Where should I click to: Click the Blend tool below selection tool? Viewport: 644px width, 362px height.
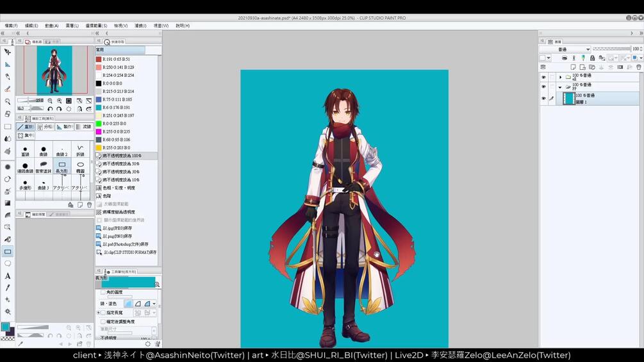coord(8,139)
